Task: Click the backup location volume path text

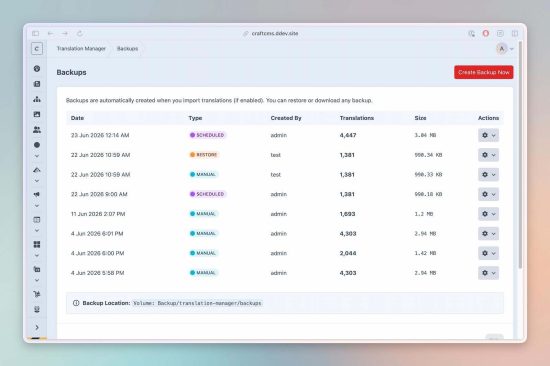Action: click(x=197, y=303)
